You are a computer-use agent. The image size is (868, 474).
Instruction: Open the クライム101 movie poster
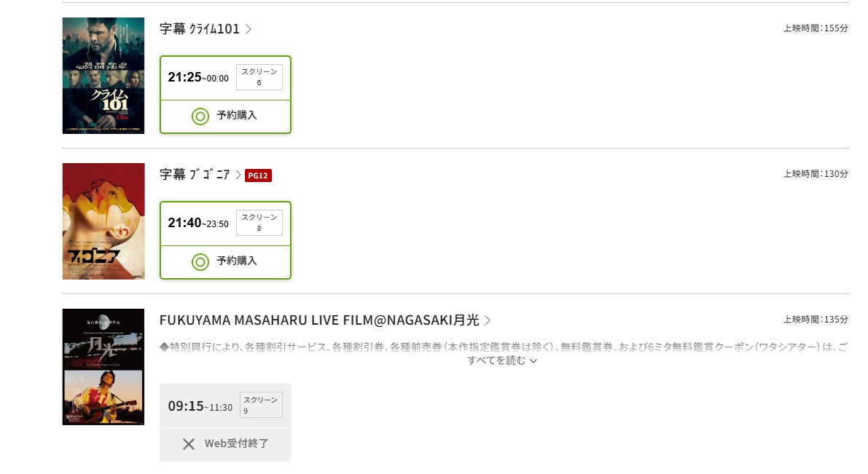pyautogui.click(x=103, y=76)
